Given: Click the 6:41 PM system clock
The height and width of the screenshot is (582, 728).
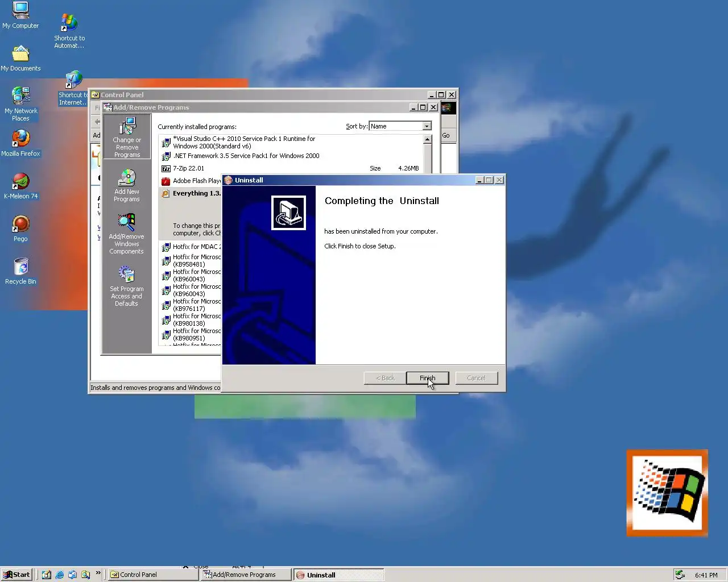Looking at the screenshot, I should click(x=706, y=575).
